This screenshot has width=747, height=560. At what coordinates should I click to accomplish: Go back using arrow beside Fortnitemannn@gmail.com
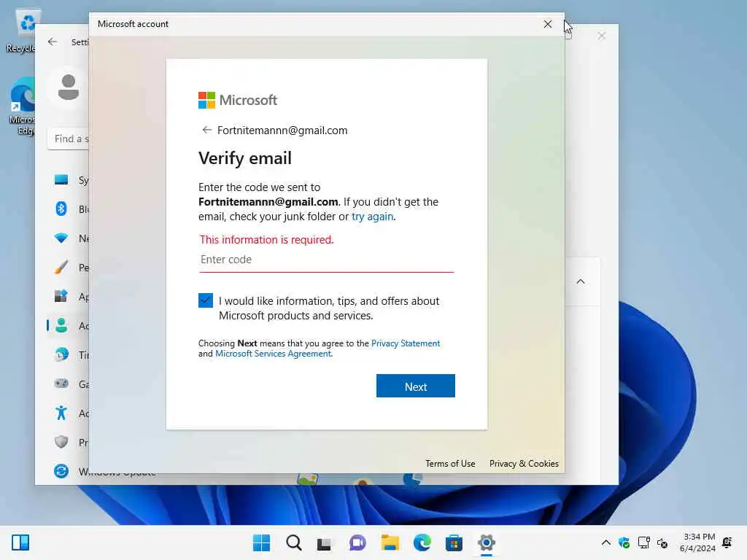[206, 130]
